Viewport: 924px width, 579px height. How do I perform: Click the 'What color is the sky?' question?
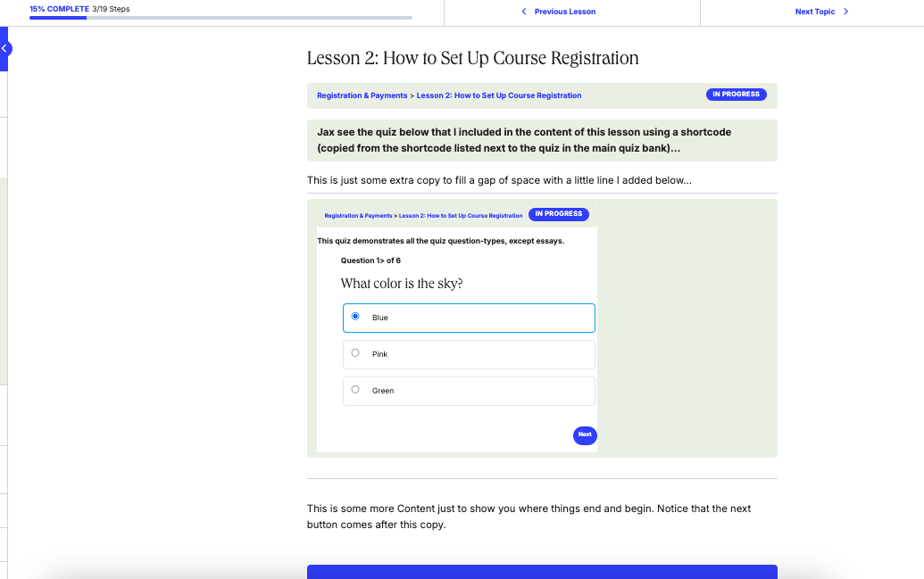point(402,284)
